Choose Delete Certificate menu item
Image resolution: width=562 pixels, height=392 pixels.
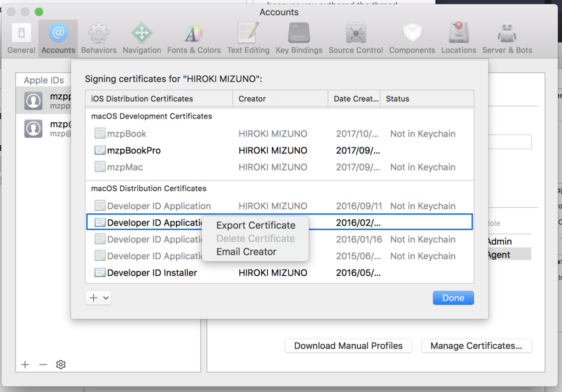(256, 238)
